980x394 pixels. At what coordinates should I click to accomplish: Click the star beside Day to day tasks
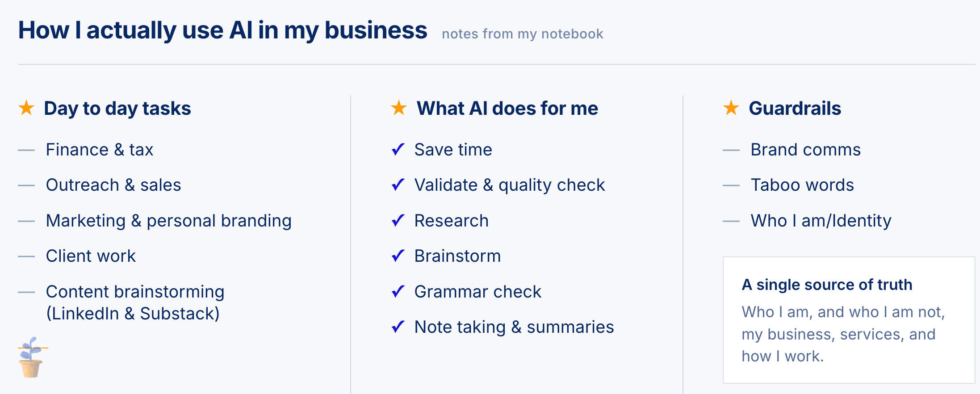pyautogui.click(x=26, y=108)
